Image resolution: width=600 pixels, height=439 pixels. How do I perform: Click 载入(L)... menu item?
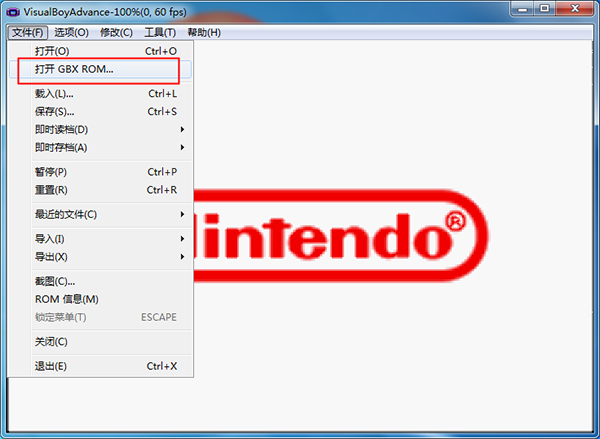[x=55, y=94]
